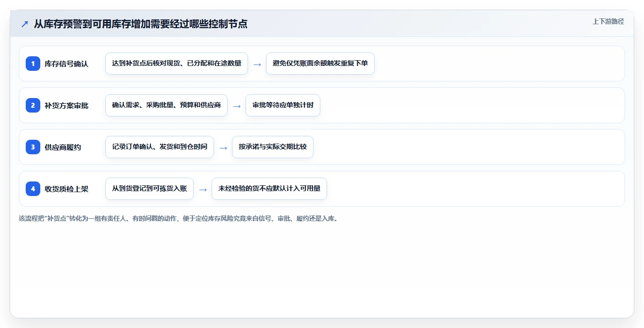
Task: Select the 供应商履约 step label
Action: coord(63,147)
